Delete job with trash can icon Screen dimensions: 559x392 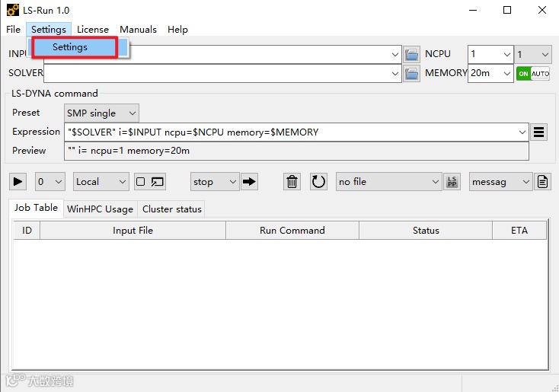pyautogui.click(x=292, y=182)
